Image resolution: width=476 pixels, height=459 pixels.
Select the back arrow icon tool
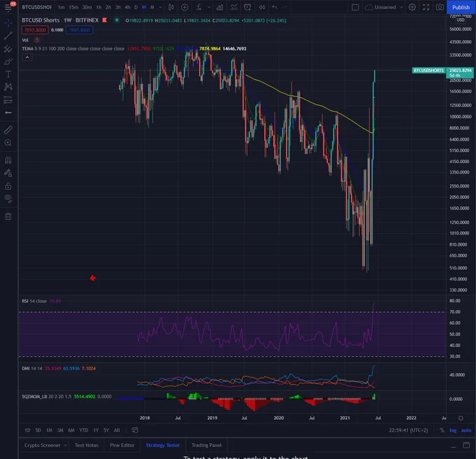point(8,113)
